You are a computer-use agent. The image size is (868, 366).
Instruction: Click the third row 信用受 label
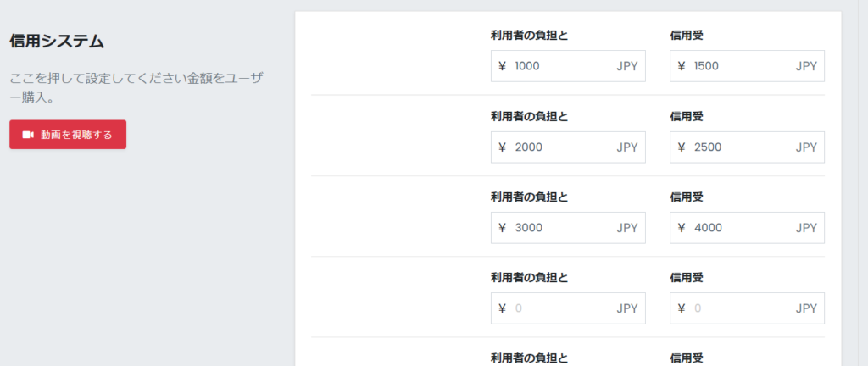coord(687,197)
